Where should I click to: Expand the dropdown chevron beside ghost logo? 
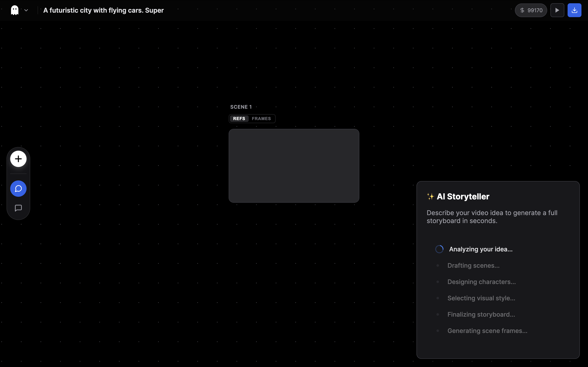click(x=26, y=10)
